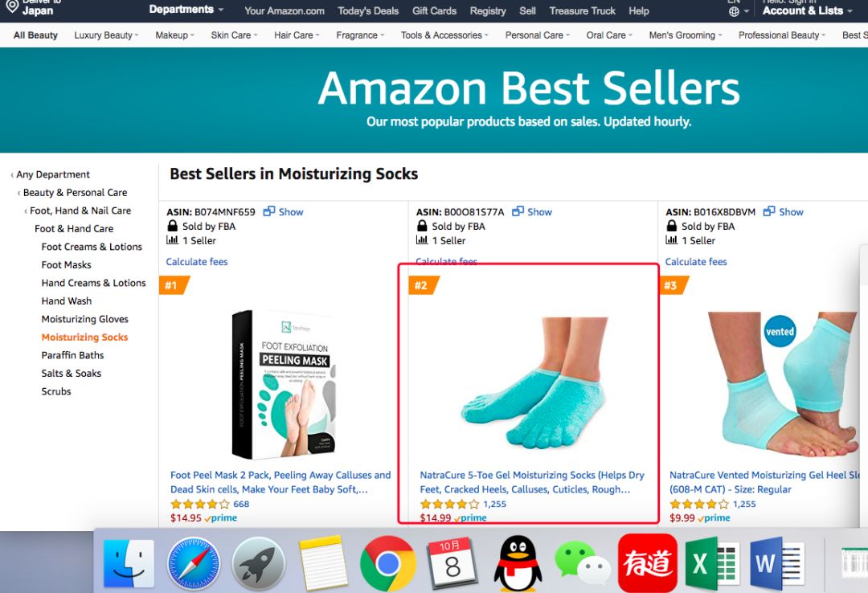Launch Microsoft Excel from the dock
The image size is (868, 593).
(712, 564)
